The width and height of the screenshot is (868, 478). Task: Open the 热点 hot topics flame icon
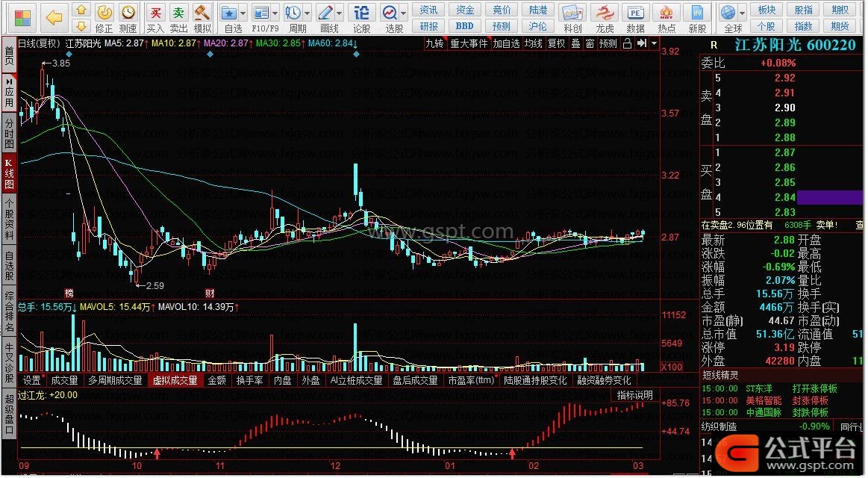click(x=666, y=18)
